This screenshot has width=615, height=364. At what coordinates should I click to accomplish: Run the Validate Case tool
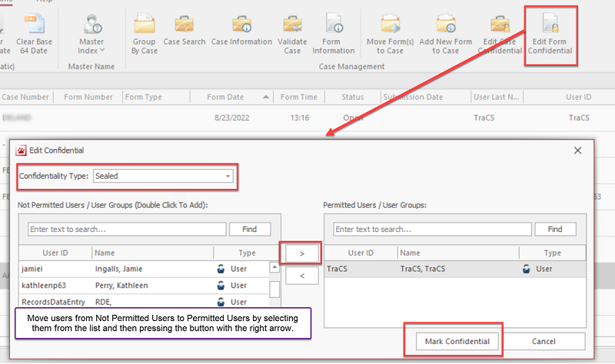pyautogui.click(x=292, y=35)
